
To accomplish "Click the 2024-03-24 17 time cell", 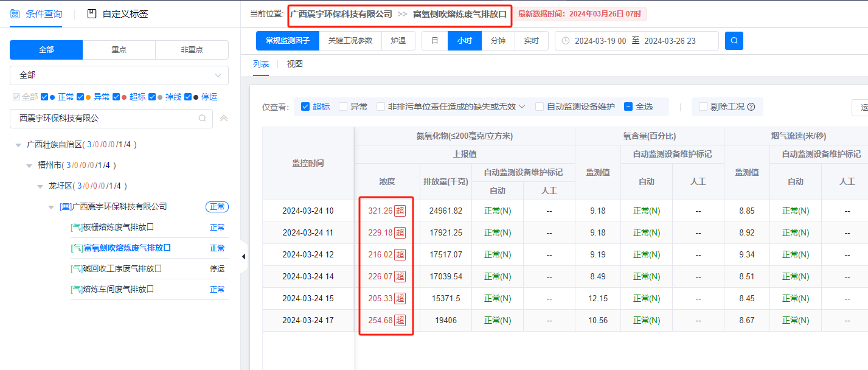I will click(308, 321).
